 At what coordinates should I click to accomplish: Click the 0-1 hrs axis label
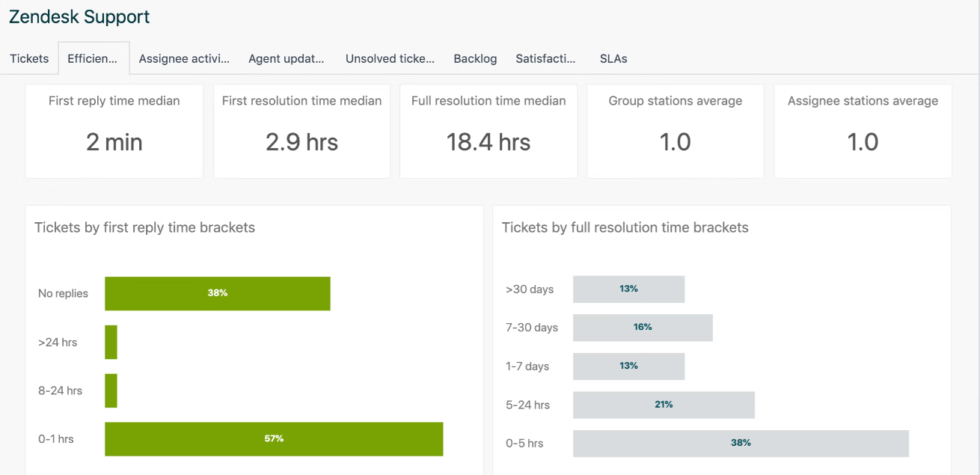click(56, 439)
